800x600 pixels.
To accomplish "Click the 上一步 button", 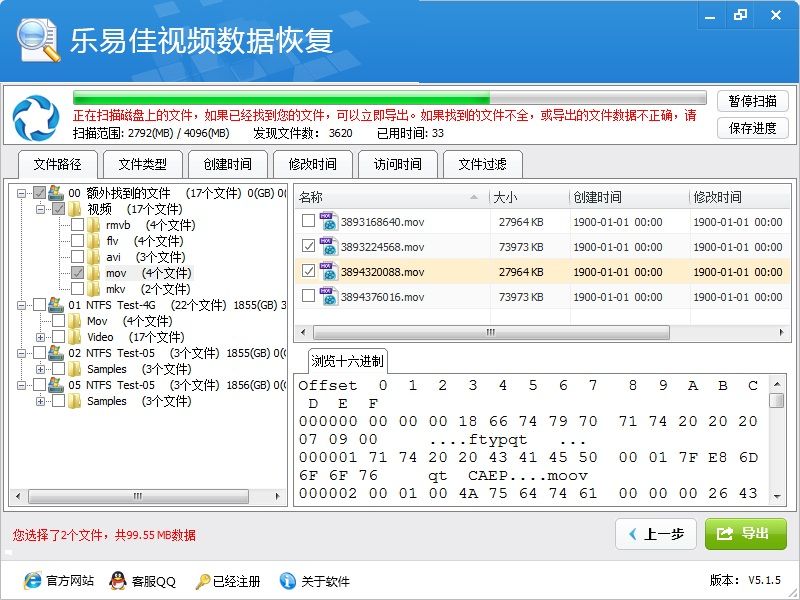I will tap(656, 534).
